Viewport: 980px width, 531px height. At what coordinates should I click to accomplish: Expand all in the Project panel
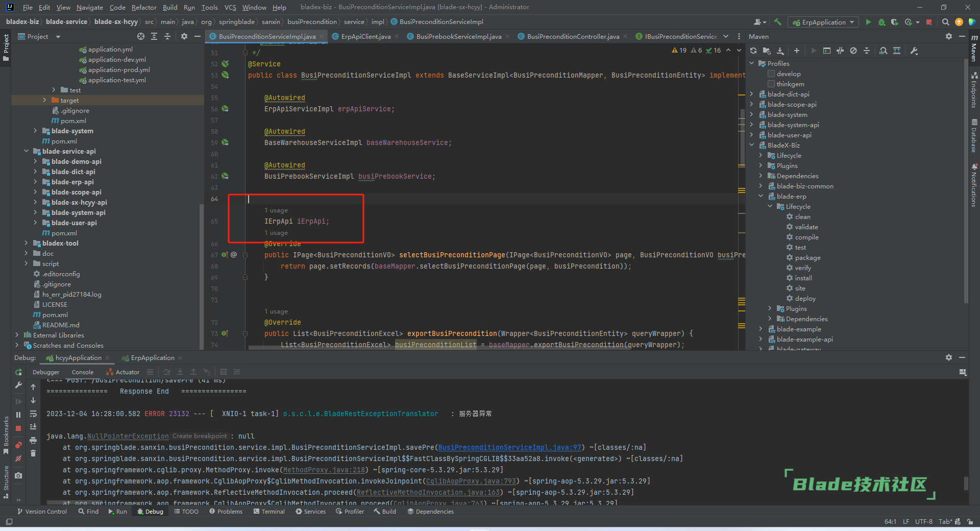[x=154, y=36]
